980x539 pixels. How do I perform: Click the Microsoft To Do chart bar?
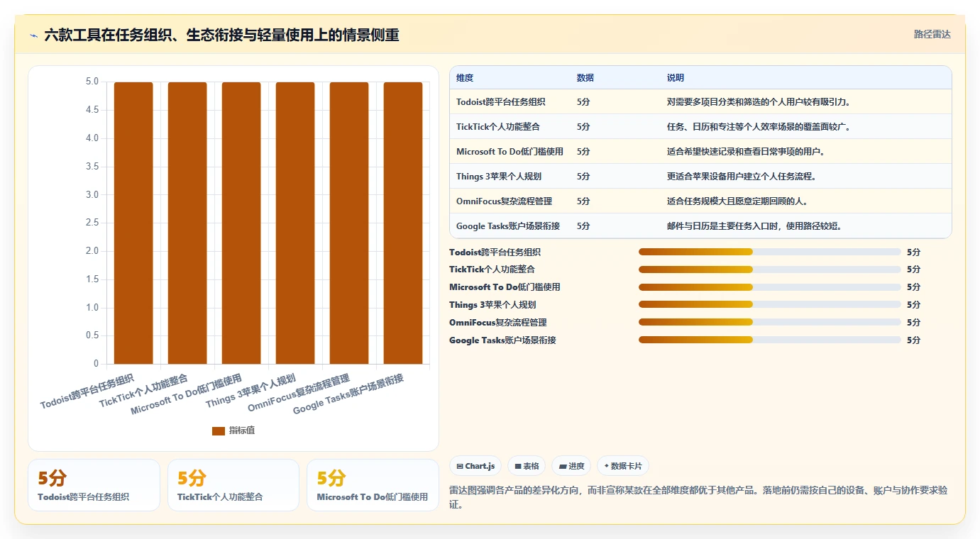pyautogui.click(x=241, y=223)
